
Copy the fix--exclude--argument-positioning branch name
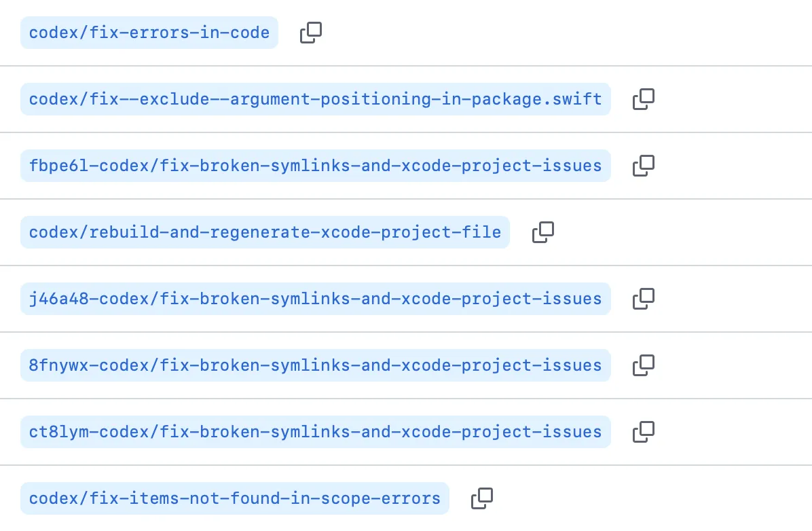[643, 99]
